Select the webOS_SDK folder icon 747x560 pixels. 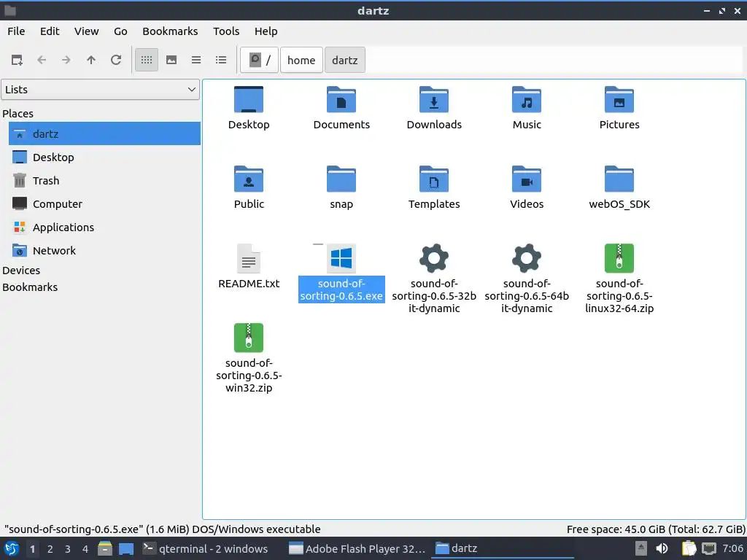pos(619,187)
